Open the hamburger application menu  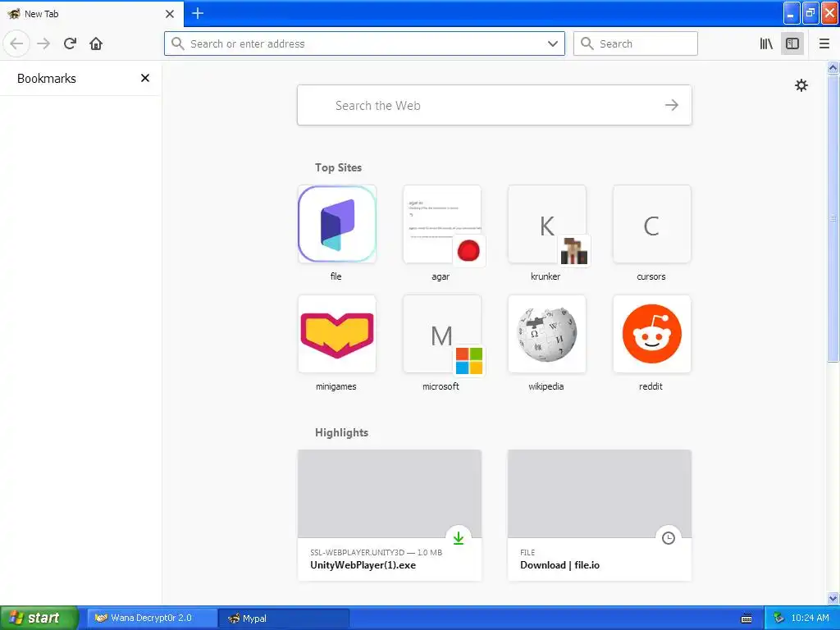tap(824, 43)
